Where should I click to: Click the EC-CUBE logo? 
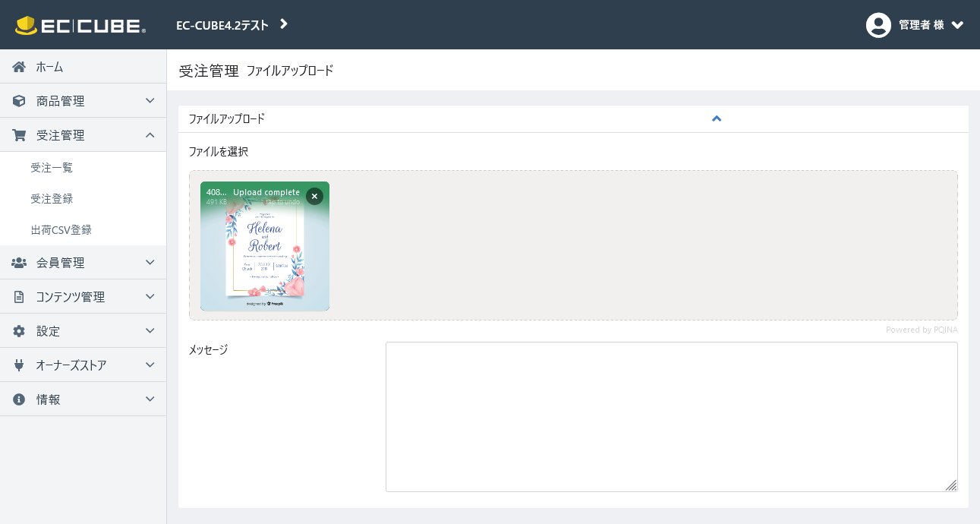point(80,25)
